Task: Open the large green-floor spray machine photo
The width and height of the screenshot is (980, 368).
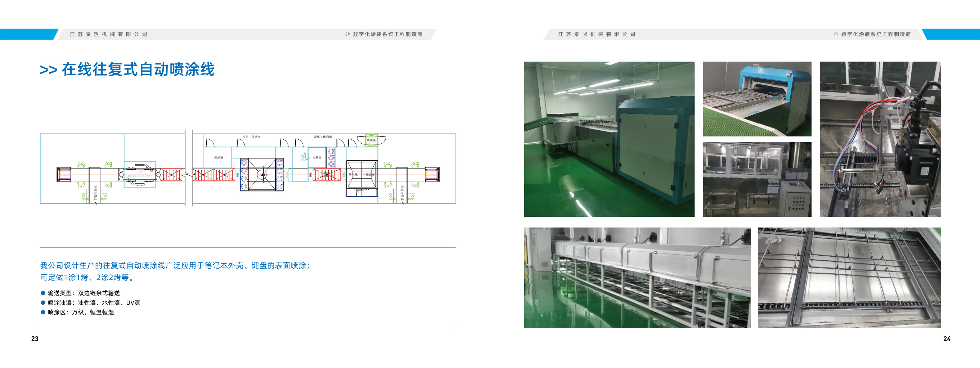Action: pyautogui.click(x=609, y=139)
